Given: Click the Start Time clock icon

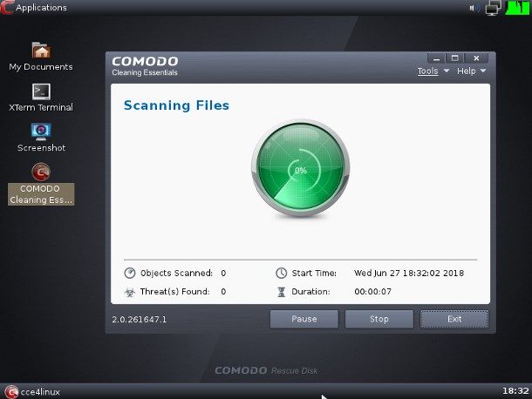Looking at the screenshot, I should pyautogui.click(x=282, y=273).
